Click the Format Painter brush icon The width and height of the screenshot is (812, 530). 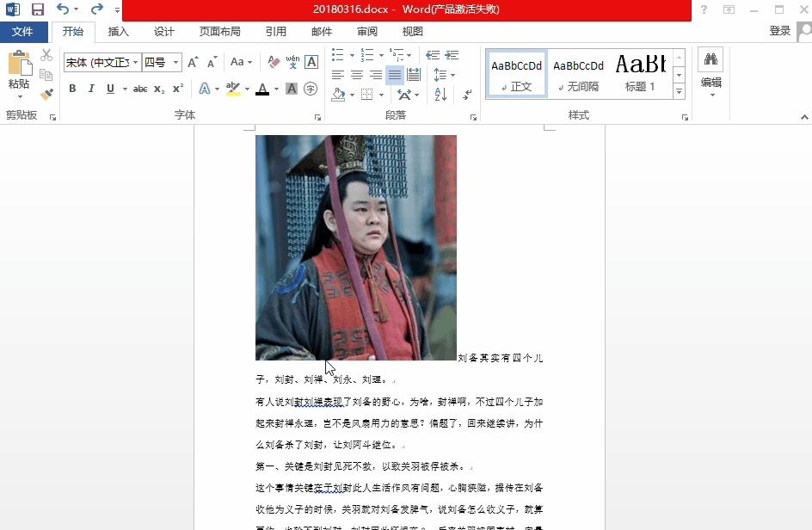tap(46, 95)
